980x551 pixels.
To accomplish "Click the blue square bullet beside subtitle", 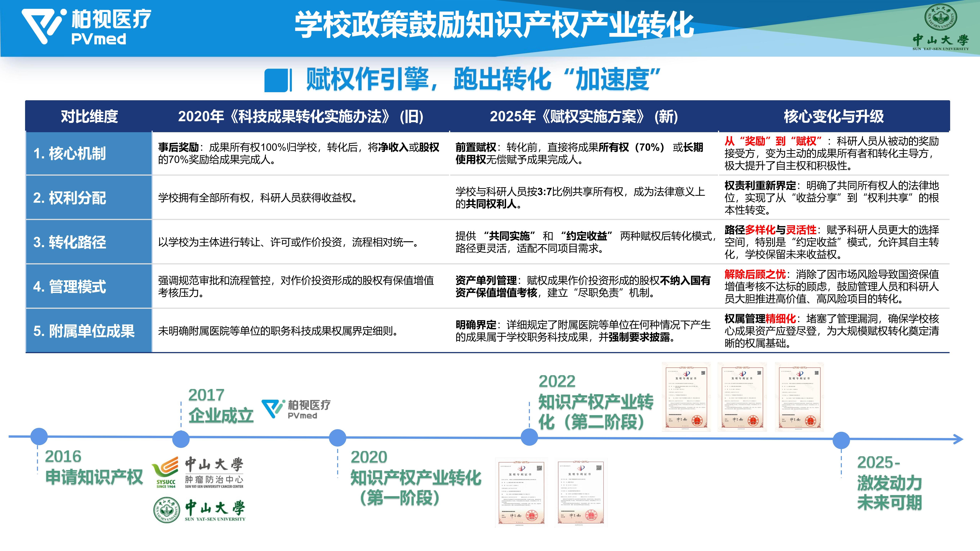I will pos(276,80).
